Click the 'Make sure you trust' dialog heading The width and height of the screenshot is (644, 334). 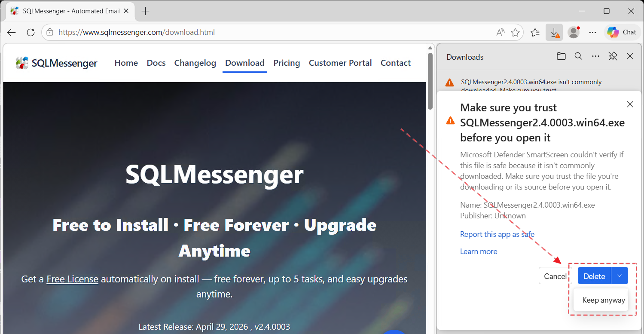[x=542, y=123]
